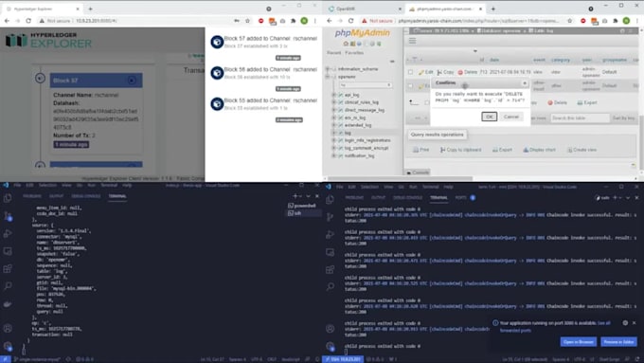Select the powershell terminal in left VS Code
Image resolution: width=644 pixels, height=363 pixels.
302,206
